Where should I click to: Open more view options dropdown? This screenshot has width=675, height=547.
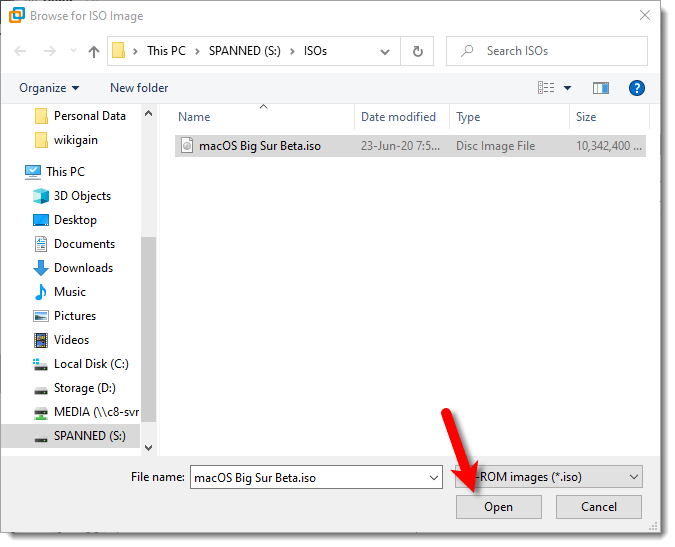click(x=567, y=88)
